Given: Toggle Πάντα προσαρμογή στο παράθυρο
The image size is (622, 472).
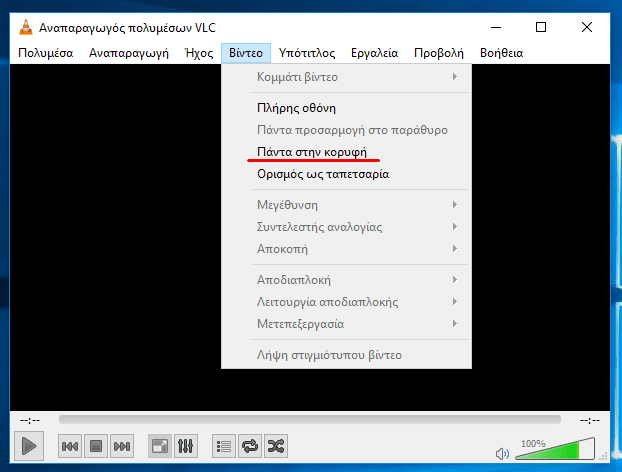Looking at the screenshot, I should pos(346,130).
